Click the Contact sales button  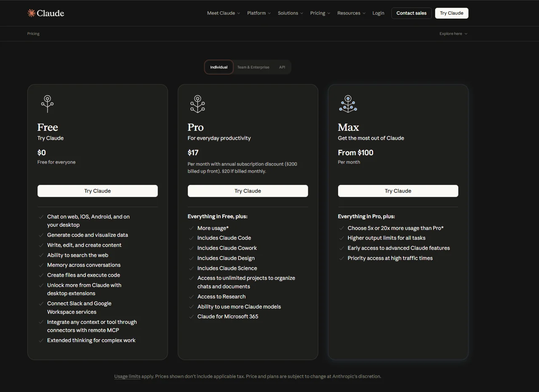click(411, 13)
